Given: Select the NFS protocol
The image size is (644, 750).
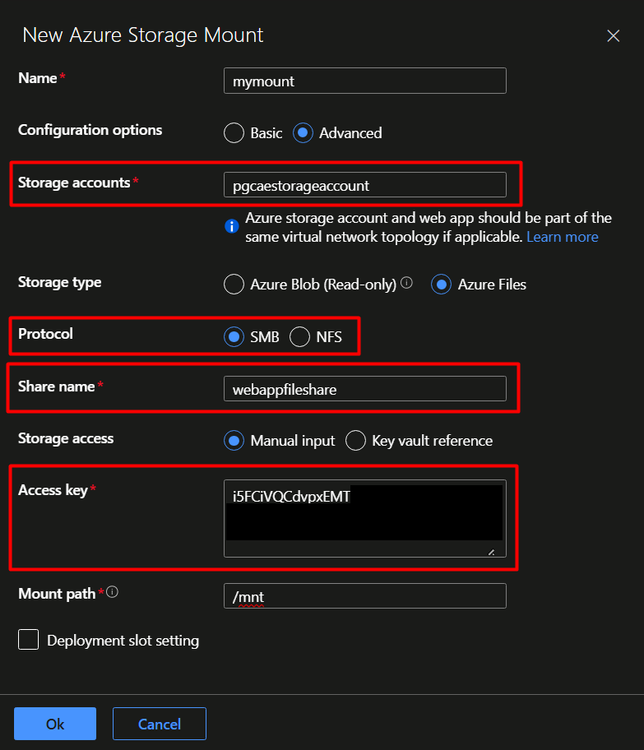Looking at the screenshot, I should click(300, 338).
